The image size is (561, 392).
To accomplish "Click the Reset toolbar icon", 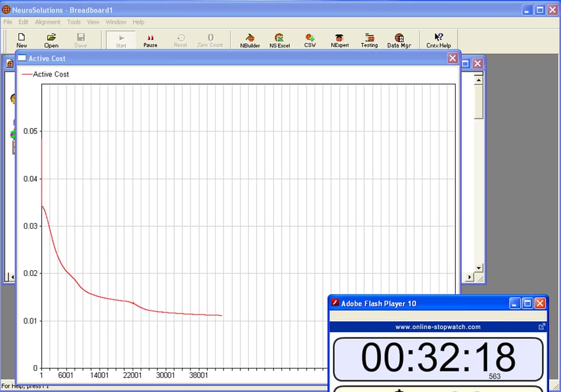I will point(180,40).
